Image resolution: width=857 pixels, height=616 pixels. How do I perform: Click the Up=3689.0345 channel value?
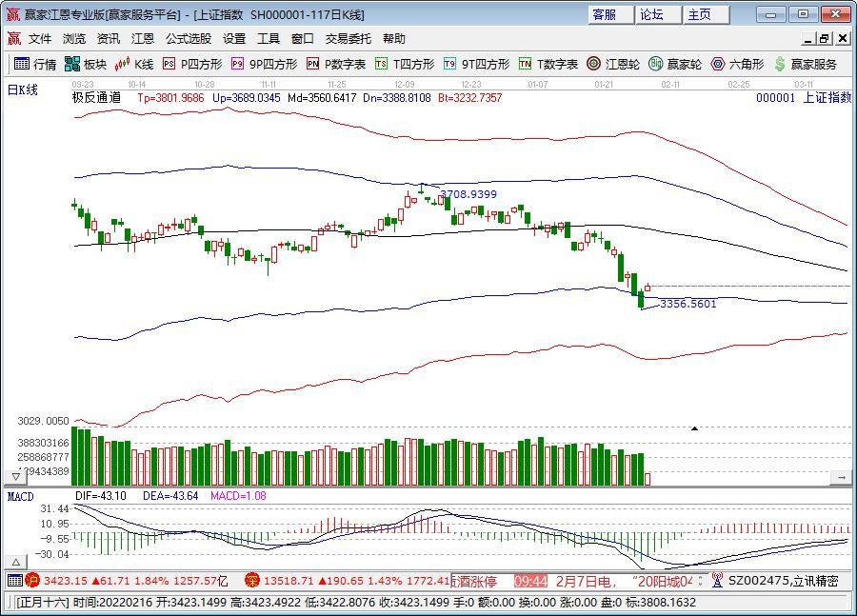click(247, 98)
